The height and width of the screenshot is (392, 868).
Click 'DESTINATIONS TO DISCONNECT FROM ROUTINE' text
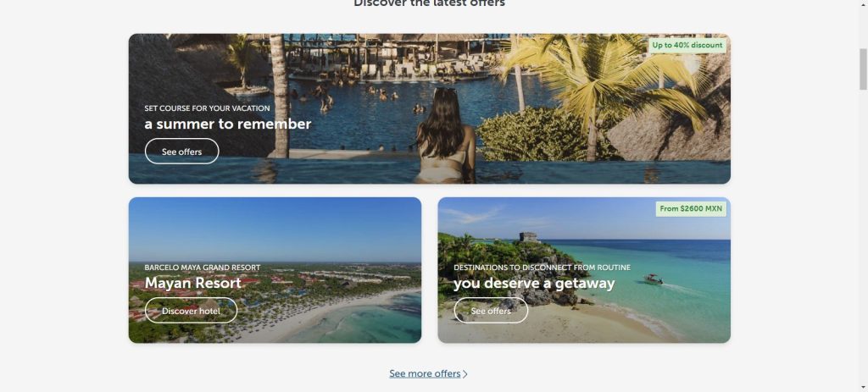[x=542, y=268]
